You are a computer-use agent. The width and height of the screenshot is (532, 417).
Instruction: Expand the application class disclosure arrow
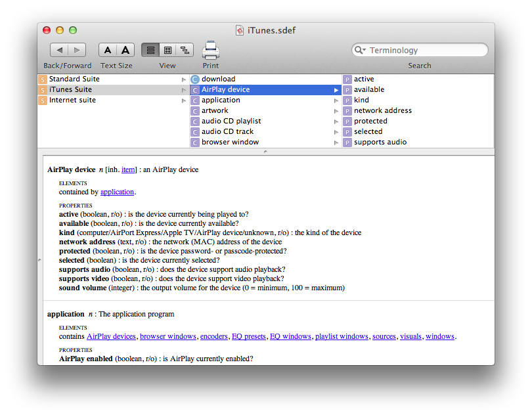[x=337, y=100]
